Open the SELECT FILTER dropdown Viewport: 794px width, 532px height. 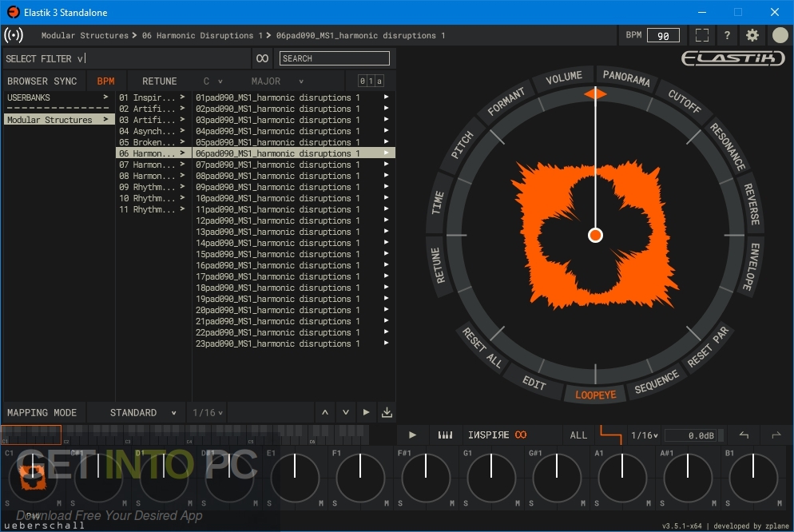45,59
